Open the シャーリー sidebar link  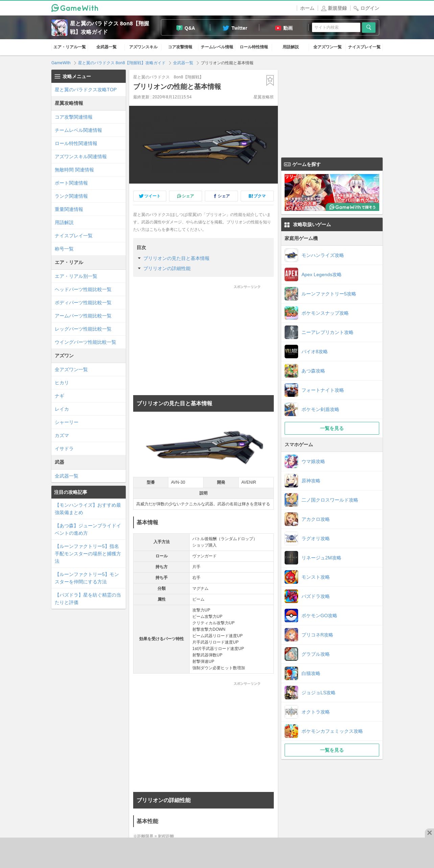(67, 422)
